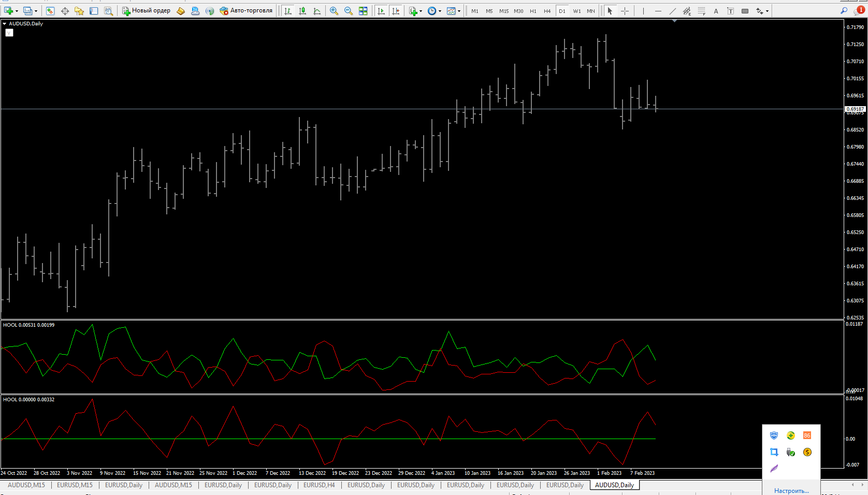868x495 pixels.
Task: Switch the chart to W1 timeframe
Action: click(x=576, y=11)
